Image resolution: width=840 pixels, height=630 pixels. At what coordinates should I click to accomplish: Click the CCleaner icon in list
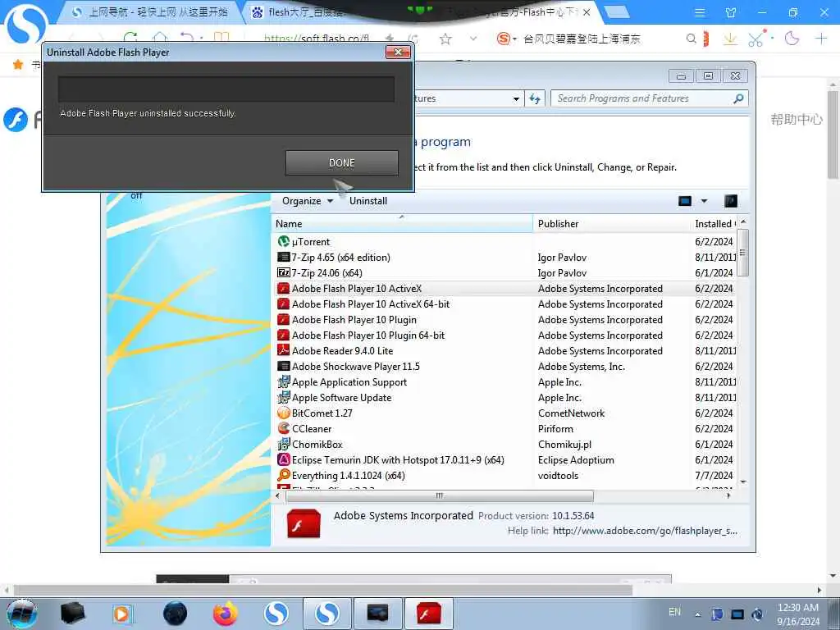[283, 428]
